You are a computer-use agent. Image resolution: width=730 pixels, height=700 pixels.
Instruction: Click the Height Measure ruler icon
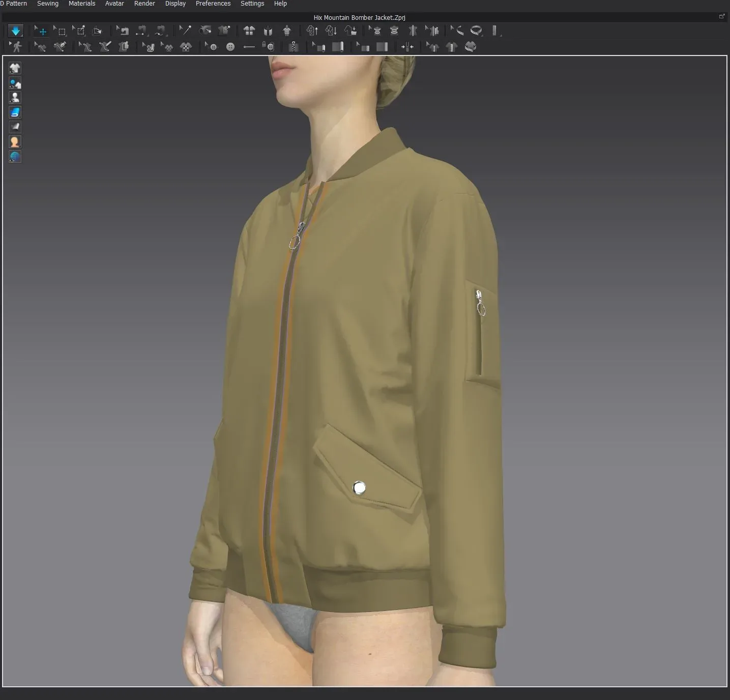(x=495, y=31)
